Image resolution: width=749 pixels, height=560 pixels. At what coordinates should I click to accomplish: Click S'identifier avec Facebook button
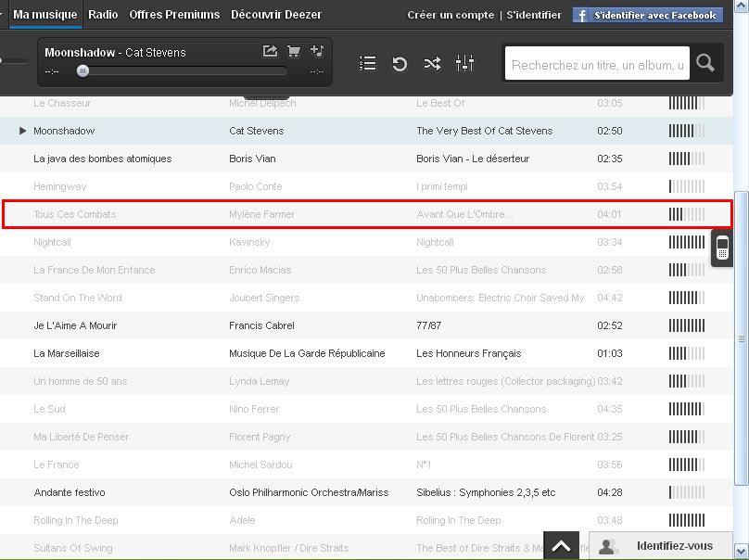[648, 15]
